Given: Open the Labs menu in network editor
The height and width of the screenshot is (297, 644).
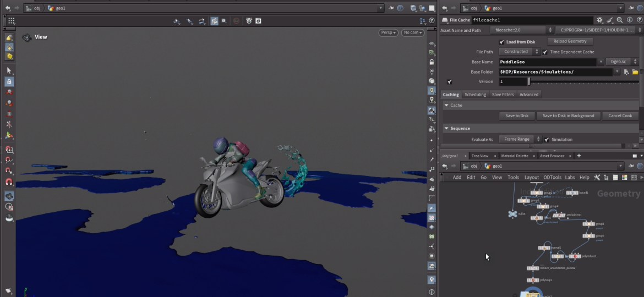Looking at the screenshot, I should pos(569,178).
